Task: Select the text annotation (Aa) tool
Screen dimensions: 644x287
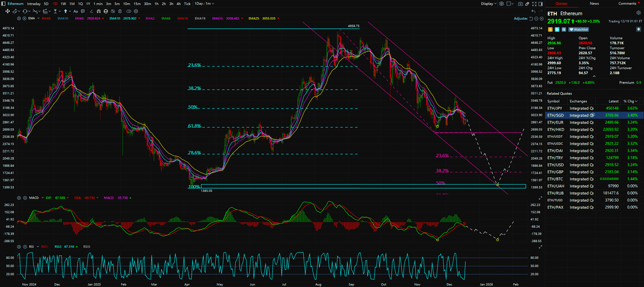Action: click(76, 11)
